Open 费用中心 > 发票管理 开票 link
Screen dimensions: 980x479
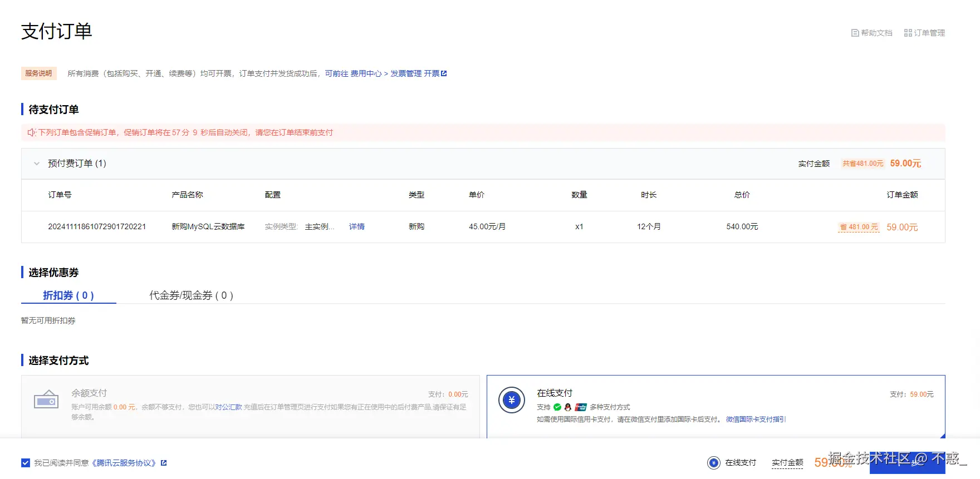pos(386,73)
